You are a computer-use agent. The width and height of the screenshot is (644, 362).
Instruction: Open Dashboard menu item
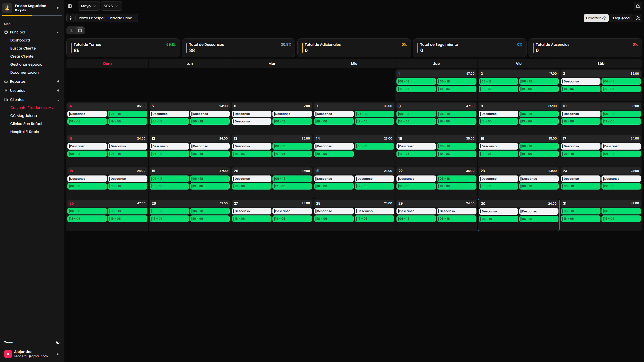(x=20, y=40)
